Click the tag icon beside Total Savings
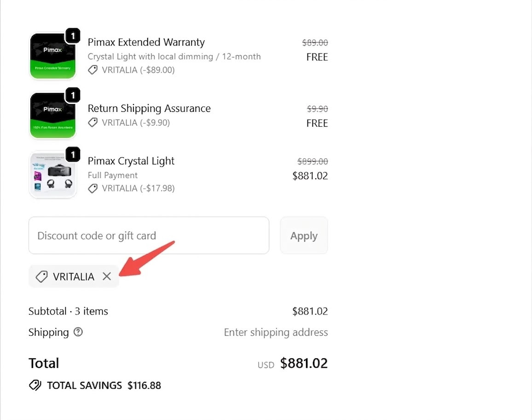The image size is (532, 420). coord(35,385)
